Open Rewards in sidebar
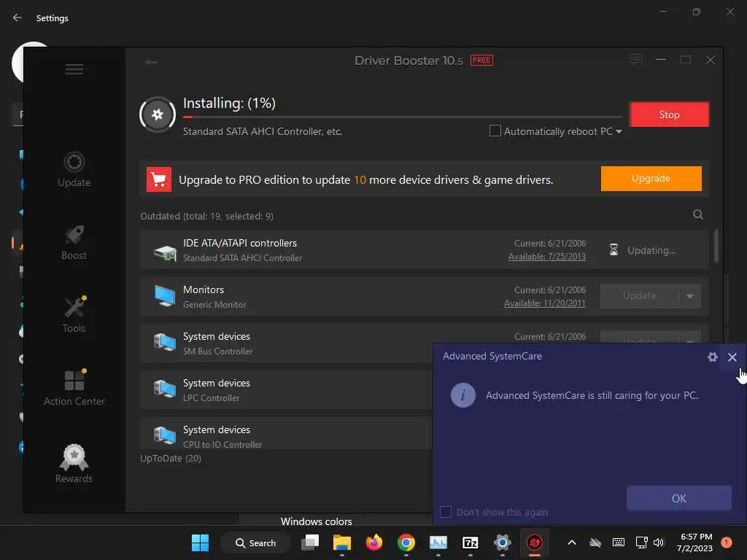The width and height of the screenshot is (747, 560). point(74,464)
